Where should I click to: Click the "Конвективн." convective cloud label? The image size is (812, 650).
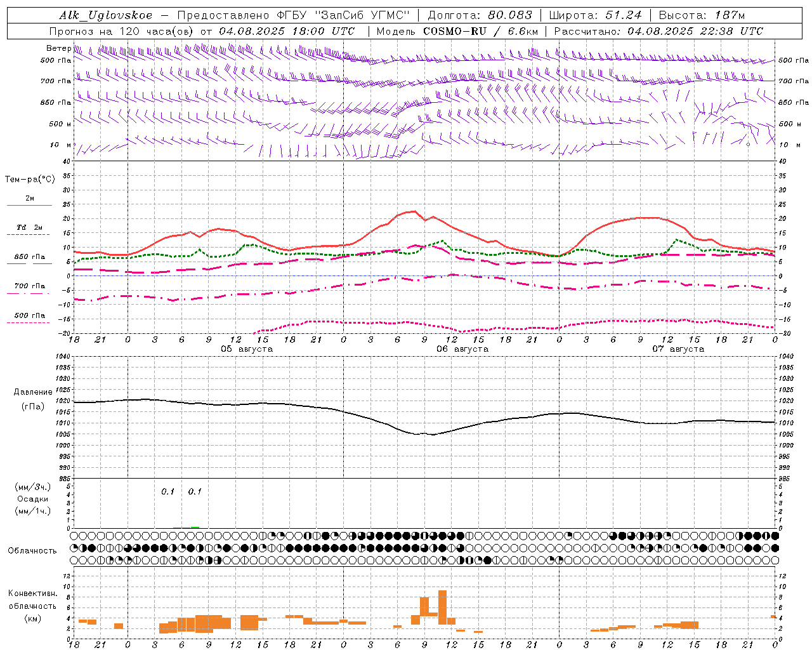pos(33,594)
